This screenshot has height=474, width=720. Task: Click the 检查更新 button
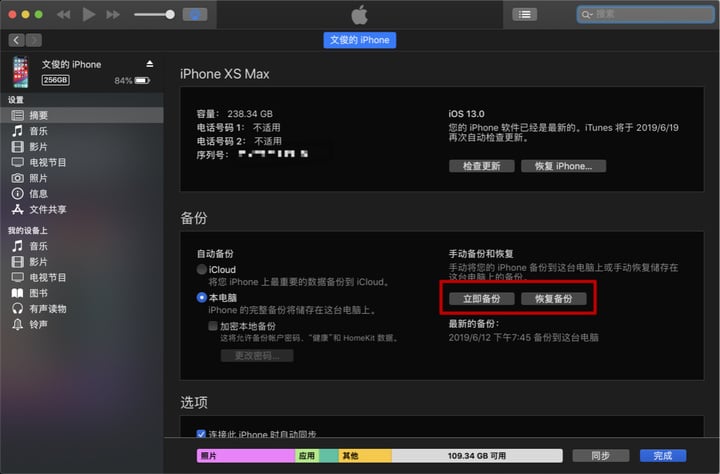click(481, 166)
